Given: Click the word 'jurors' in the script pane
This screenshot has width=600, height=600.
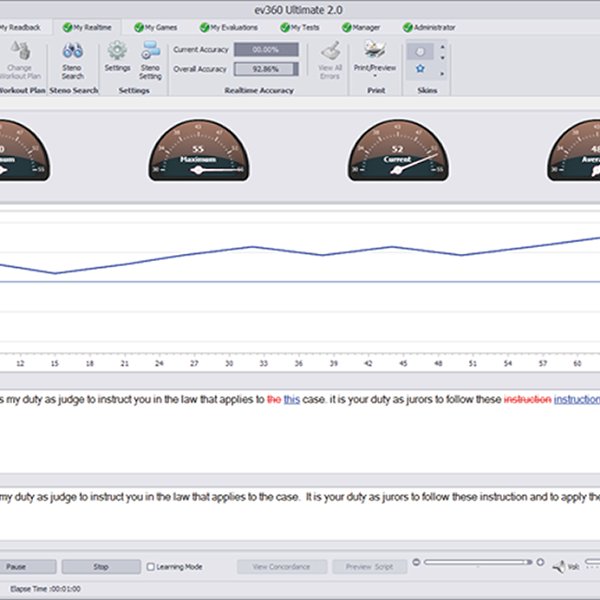Looking at the screenshot, I should click(x=395, y=497).
